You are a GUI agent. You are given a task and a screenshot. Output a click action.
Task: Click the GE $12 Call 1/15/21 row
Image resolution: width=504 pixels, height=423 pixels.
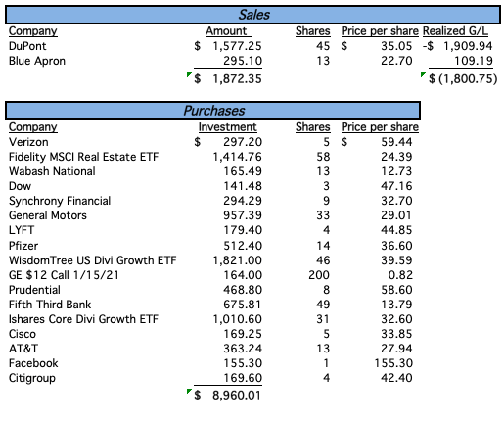pos(64,275)
